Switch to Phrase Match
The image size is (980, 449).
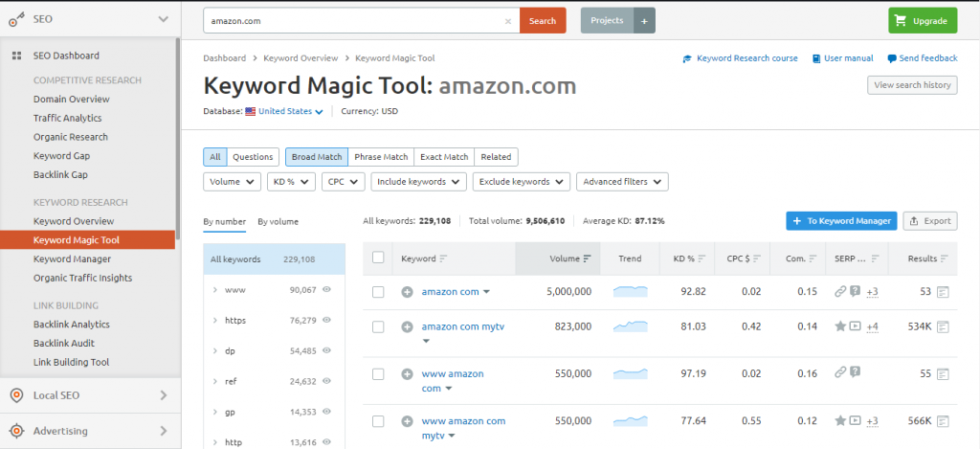click(x=381, y=157)
